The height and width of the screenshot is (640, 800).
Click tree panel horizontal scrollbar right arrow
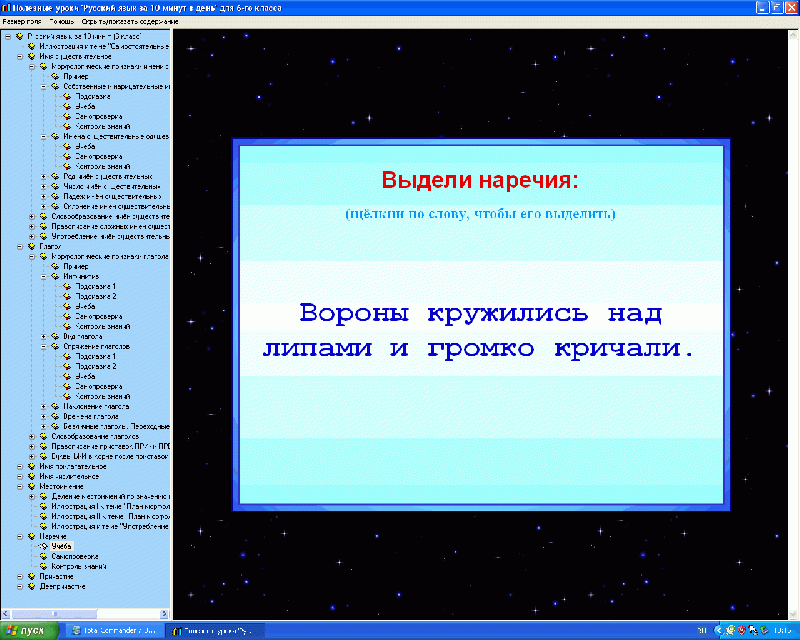164,614
